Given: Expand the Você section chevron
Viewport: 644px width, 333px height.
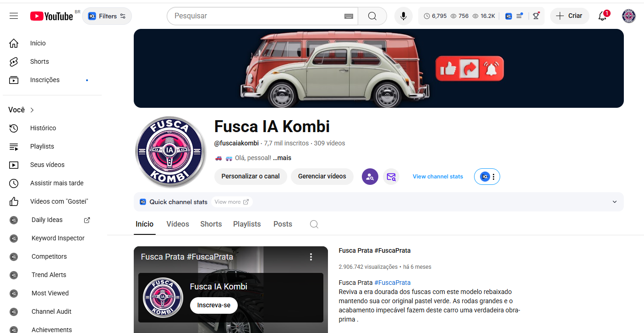Looking at the screenshot, I should click(32, 110).
